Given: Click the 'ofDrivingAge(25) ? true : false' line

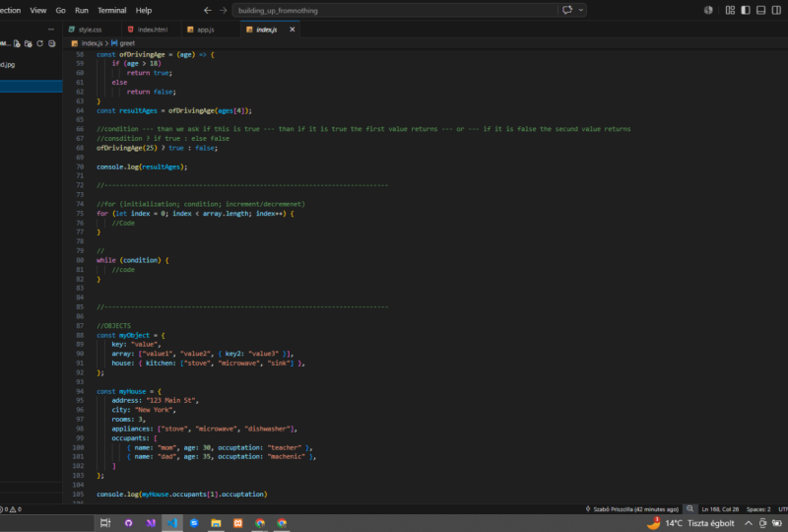Looking at the screenshot, I should pos(157,149).
